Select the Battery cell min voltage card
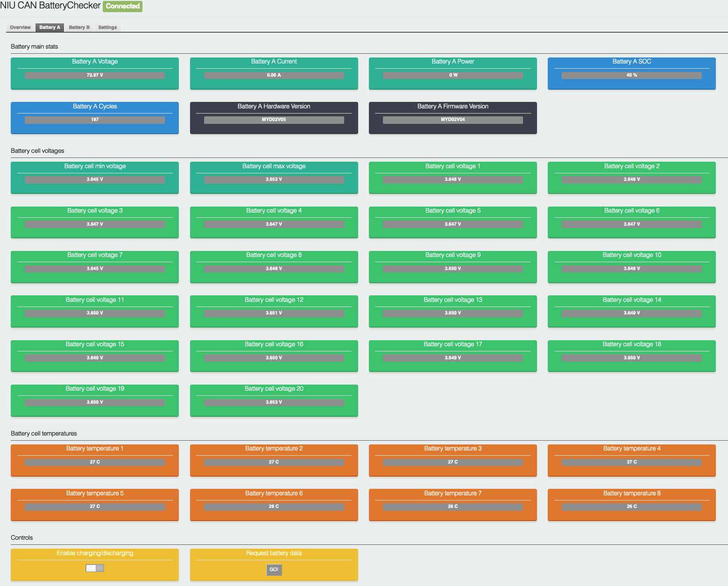728x586 pixels. point(95,178)
